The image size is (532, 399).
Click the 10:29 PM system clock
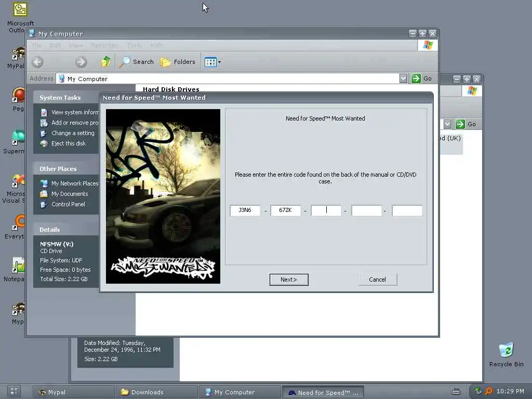[510, 391]
